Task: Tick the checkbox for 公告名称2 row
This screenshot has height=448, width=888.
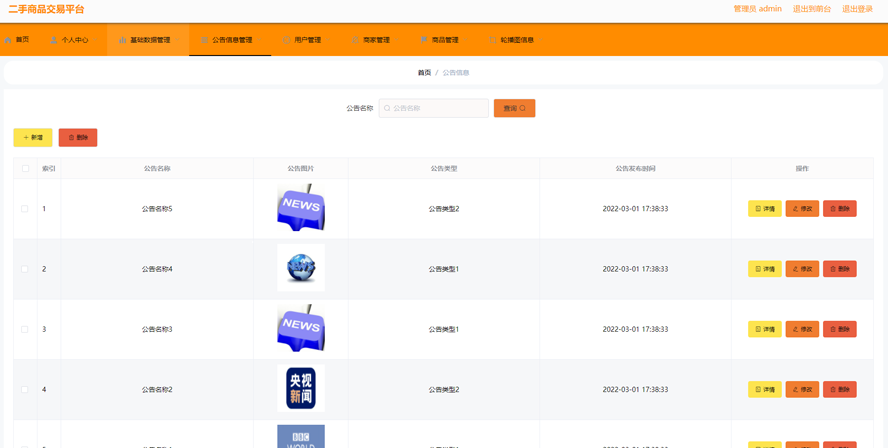Action: 25,389
